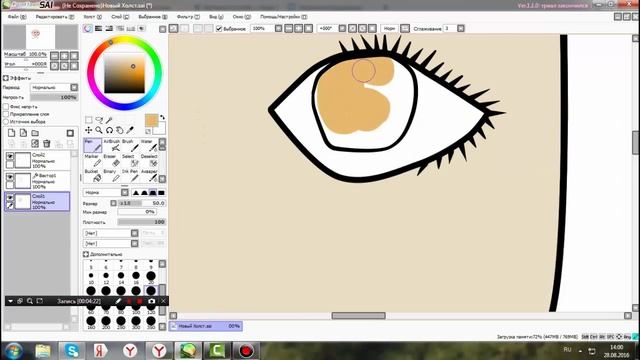640x360 pixels.
Task: Pick the Select brush tool
Action: [x=130, y=161]
